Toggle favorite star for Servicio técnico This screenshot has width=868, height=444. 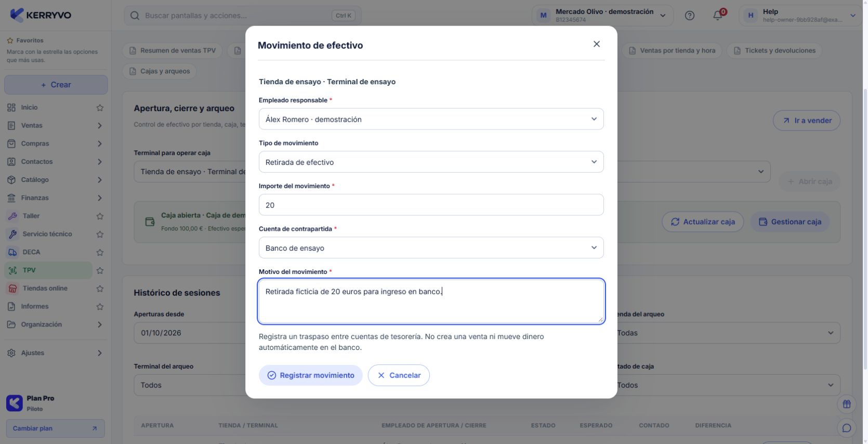100,234
